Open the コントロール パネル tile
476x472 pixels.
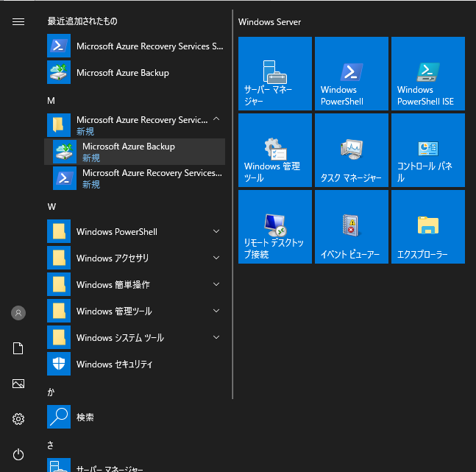tap(428, 150)
